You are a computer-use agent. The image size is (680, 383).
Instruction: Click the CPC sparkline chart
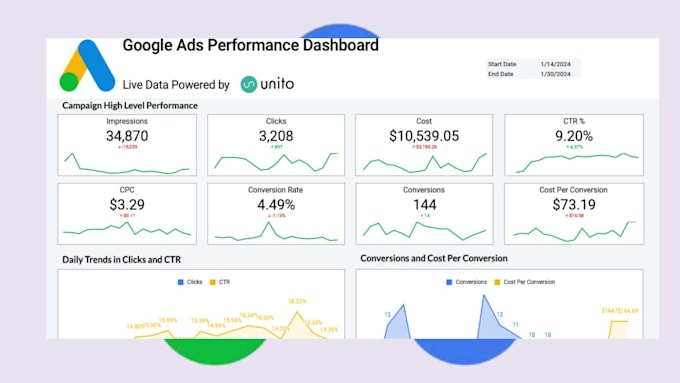coord(127,229)
